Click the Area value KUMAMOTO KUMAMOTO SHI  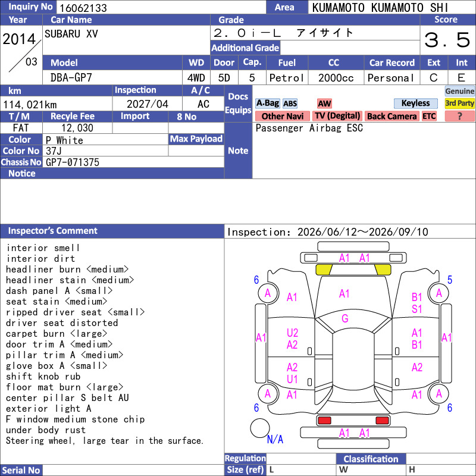click(x=380, y=8)
